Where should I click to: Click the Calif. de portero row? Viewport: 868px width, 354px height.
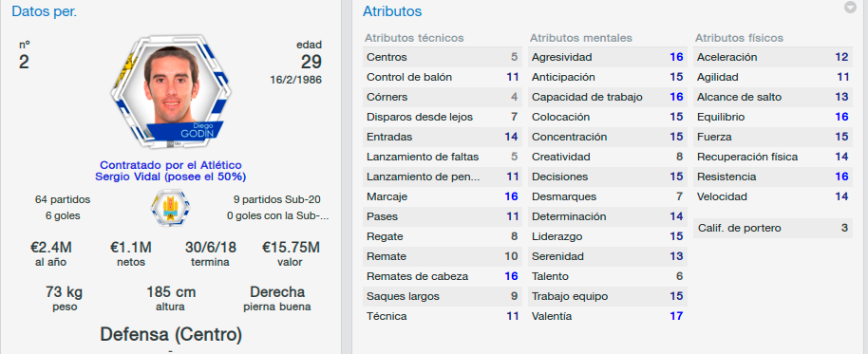pyautogui.click(x=773, y=228)
